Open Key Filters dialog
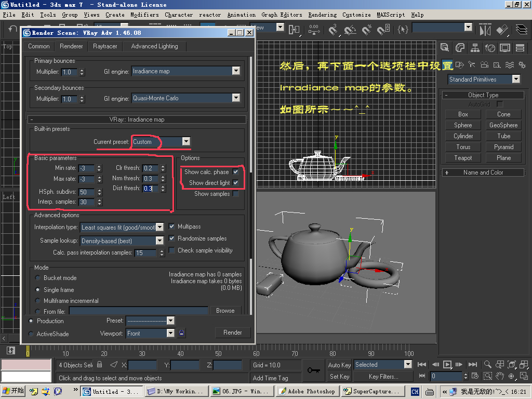The width and height of the screenshot is (532, 399). (383, 376)
